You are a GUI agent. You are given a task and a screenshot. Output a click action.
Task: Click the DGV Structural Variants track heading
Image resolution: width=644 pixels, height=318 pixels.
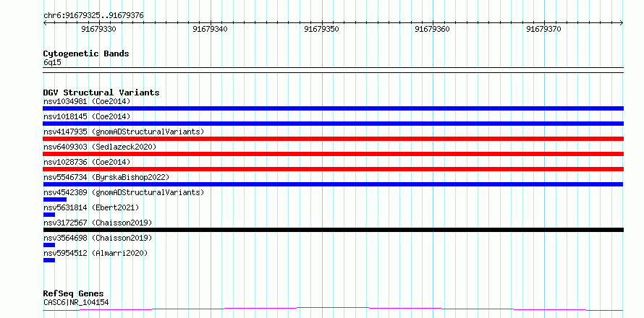click(x=101, y=93)
